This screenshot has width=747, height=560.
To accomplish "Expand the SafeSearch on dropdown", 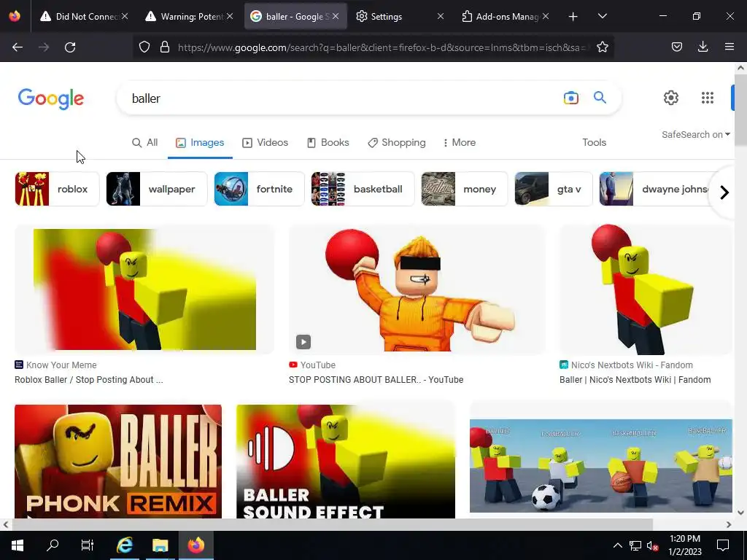I will click(x=695, y=135).
